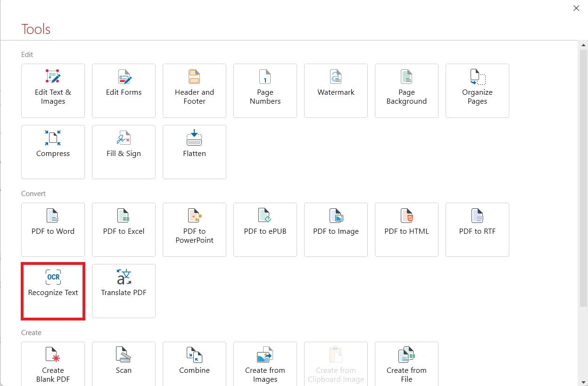588x386 pixels.
Task: Open the PDF to PowerPoint converter
Action: coord(194,230)
